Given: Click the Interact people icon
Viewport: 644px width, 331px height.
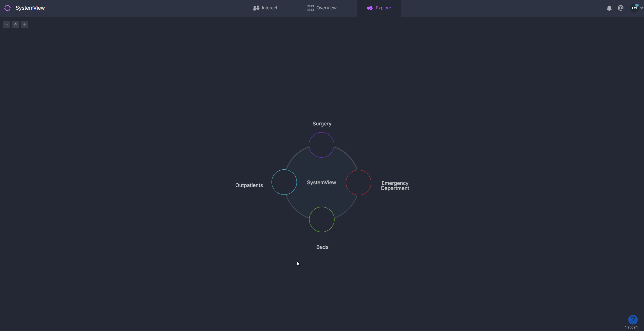Looking at the screenshot, I should click(256, 8).
